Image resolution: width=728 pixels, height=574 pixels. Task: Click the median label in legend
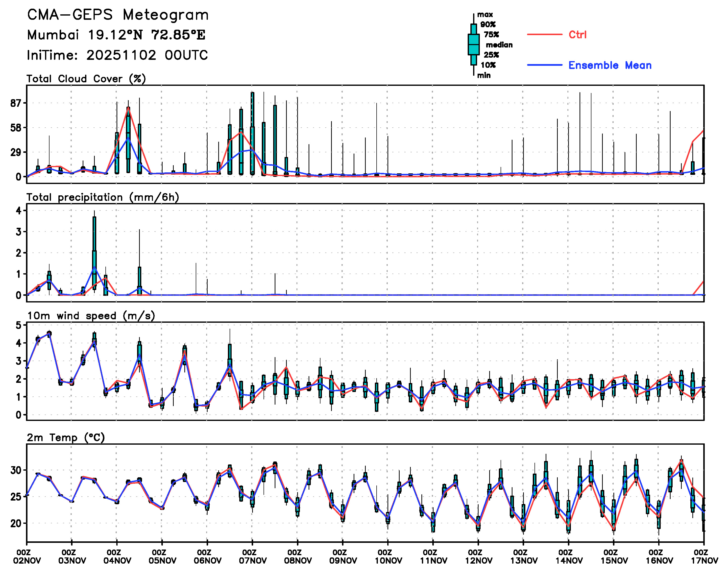click(x=499, y=45)
